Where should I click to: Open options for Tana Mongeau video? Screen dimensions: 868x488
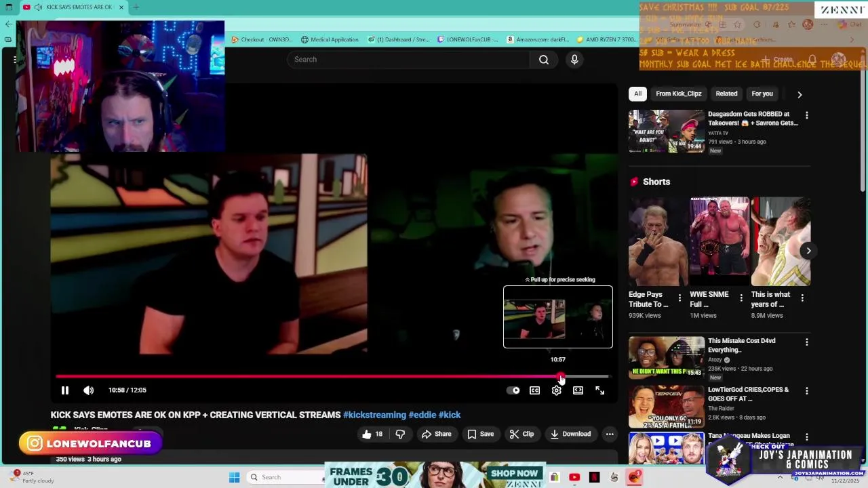pos(806,437)
